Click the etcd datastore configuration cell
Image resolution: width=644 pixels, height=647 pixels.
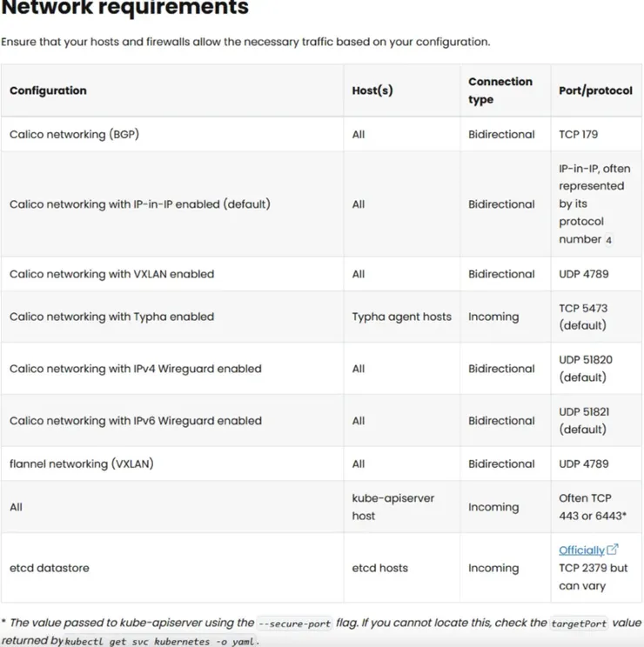pos(49,568)
